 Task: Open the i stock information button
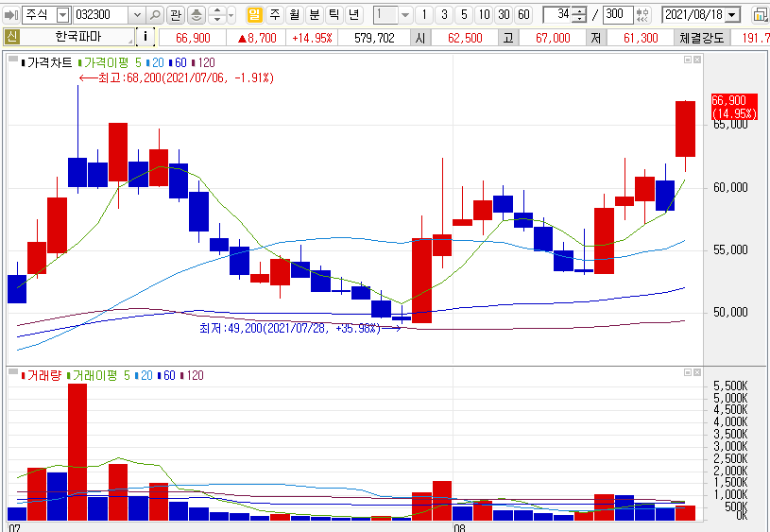145,38
